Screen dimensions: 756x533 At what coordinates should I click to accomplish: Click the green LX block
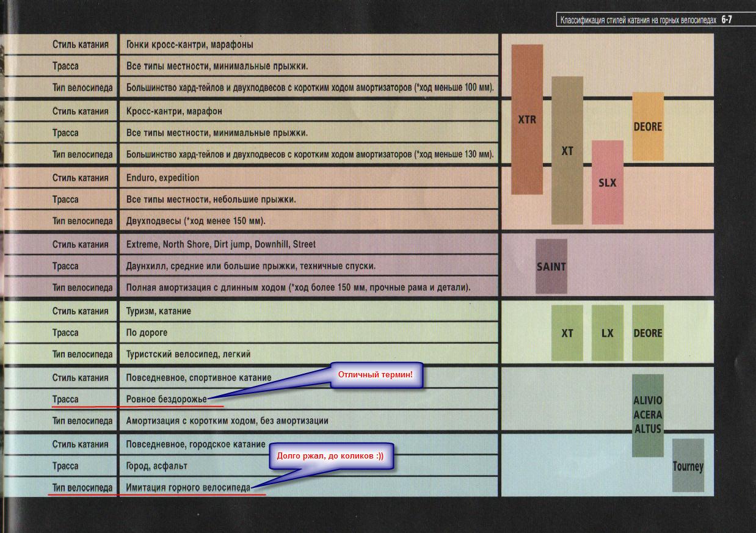coord(607,333)
